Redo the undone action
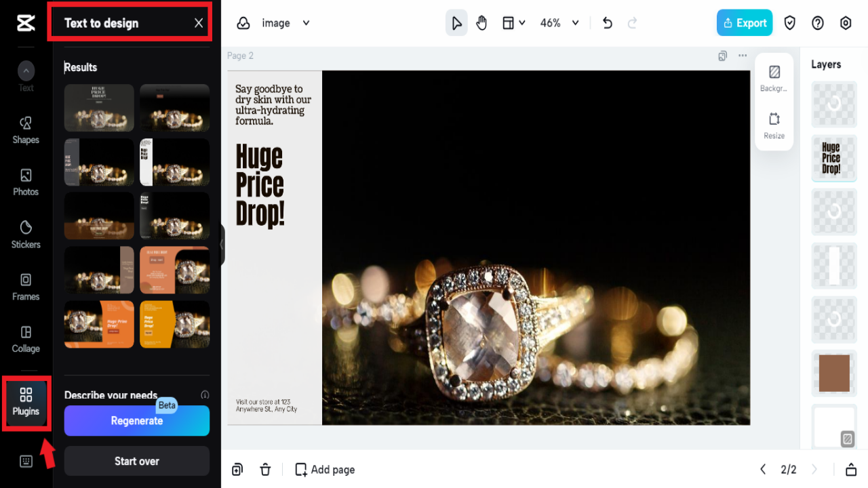This screenshot has height=488, width=868. point(632,23)
